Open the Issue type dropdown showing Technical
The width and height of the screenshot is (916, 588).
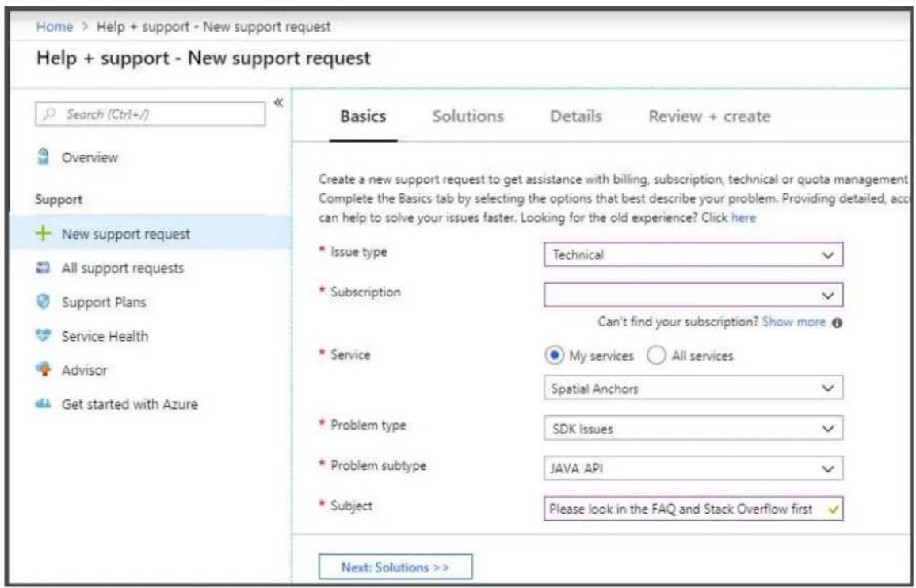pos(693,255)
